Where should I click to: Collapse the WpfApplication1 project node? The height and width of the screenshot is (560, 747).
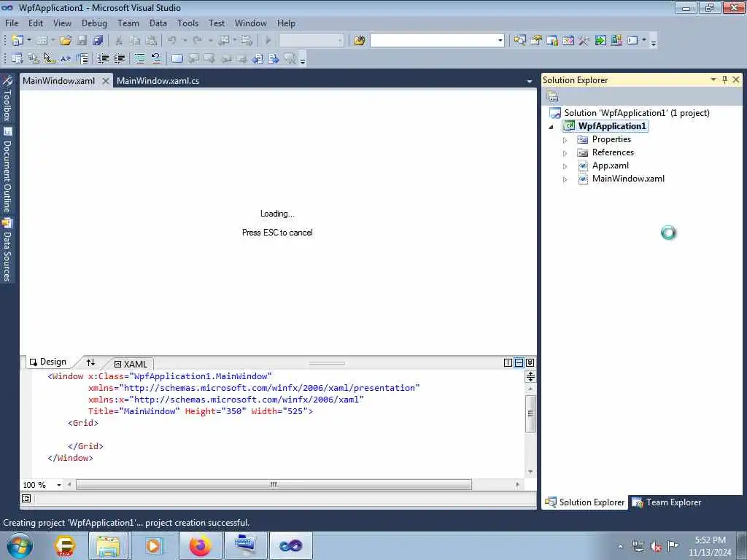point(551,127)
